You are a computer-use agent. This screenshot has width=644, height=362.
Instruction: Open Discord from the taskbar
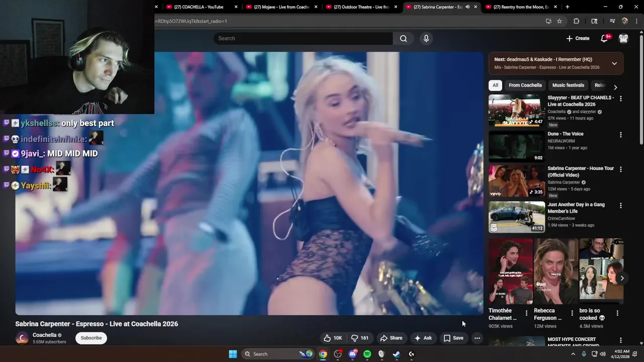tap(352, 354)
